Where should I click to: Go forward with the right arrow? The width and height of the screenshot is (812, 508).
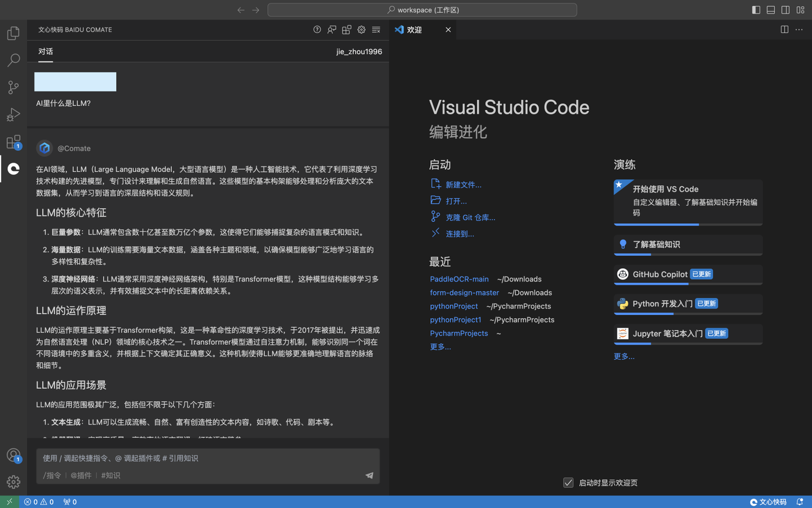255,10
